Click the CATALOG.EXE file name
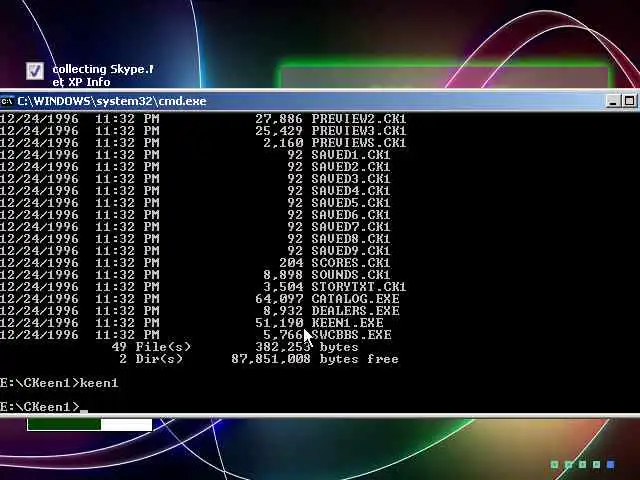 [x=356, y=299]
